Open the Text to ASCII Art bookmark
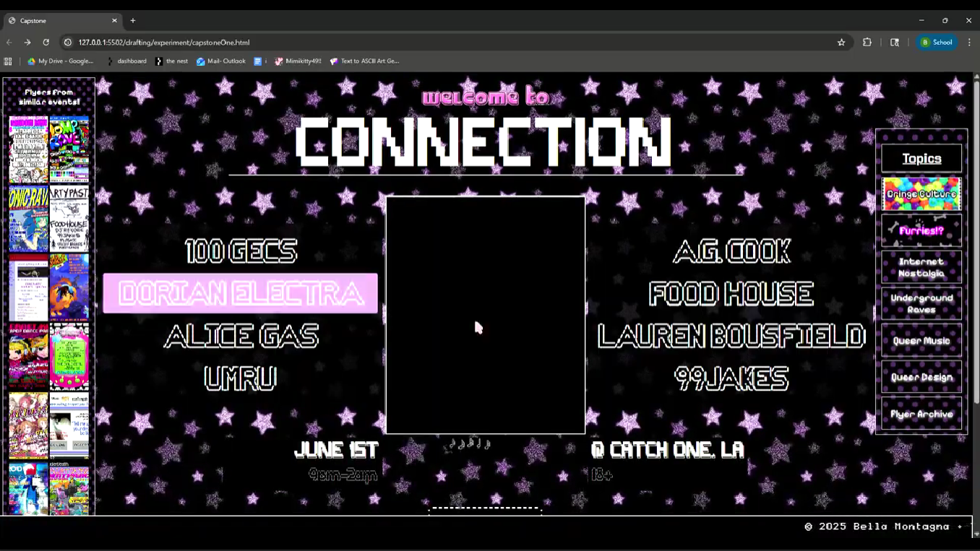The image size is (980, 551). 364,61
